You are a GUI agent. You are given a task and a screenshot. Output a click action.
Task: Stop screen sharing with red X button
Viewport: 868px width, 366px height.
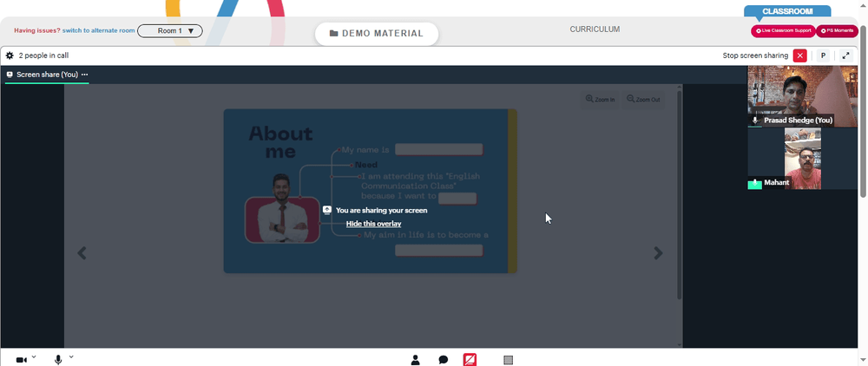(800, 56)
